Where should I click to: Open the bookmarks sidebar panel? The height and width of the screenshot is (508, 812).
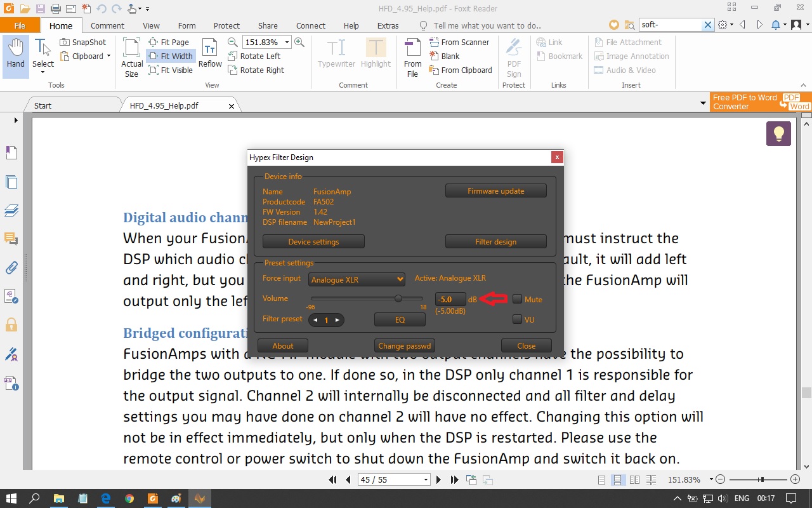11,152
